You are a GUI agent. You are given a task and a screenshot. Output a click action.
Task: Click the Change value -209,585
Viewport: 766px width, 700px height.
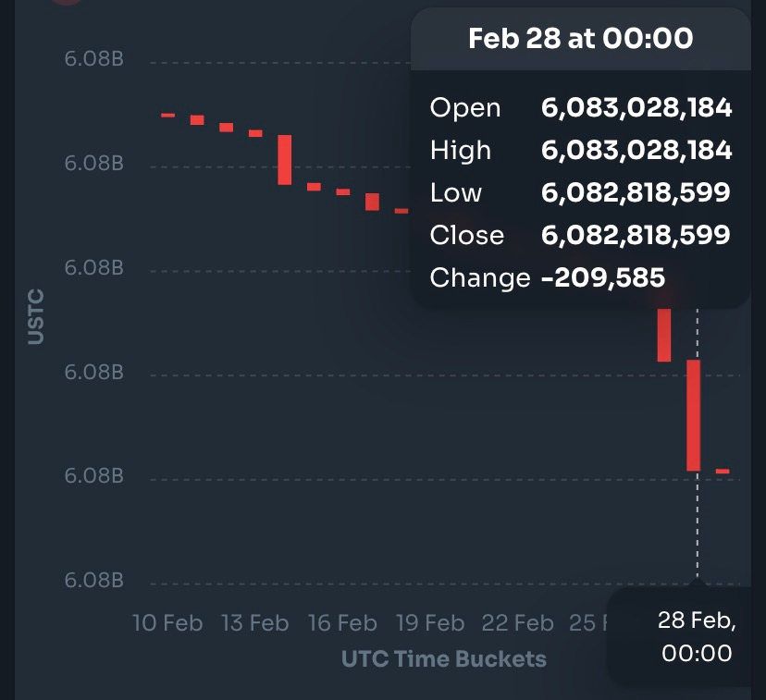pos(602,277)
